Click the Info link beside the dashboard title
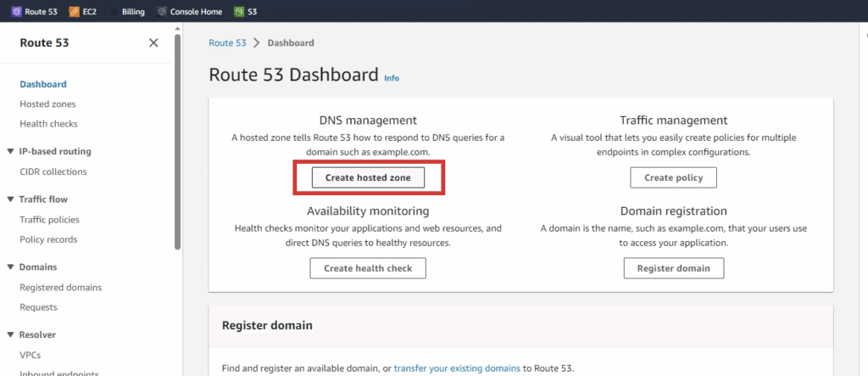 pyautogui.click(x=392, y=78)
